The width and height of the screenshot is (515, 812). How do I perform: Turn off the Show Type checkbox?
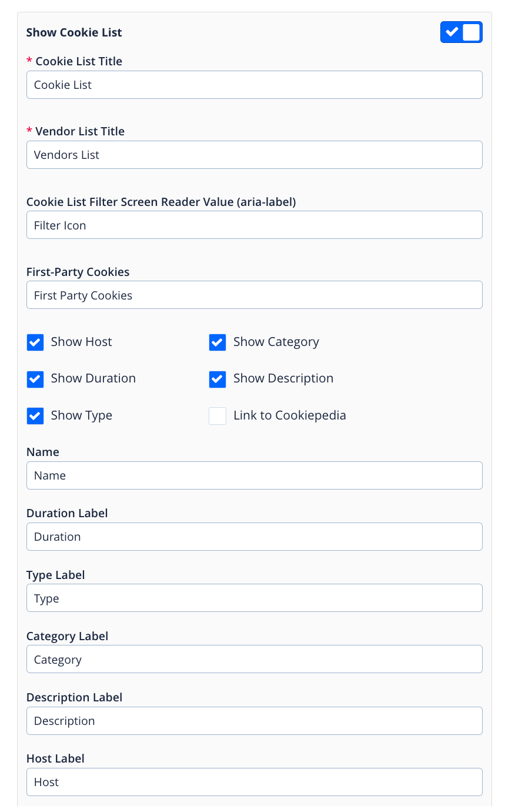point(35,416)
